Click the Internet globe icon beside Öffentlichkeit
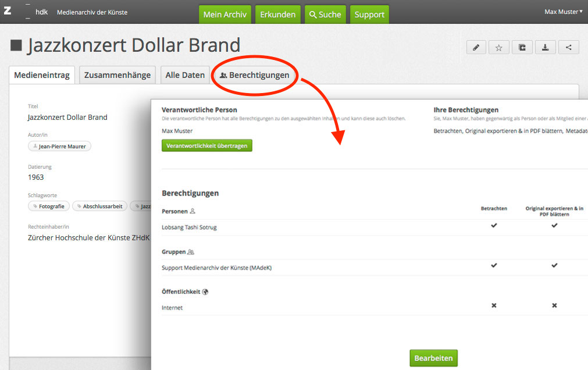The width and height of the screenshot is (588, 370). pyautogui.click(x=205, y=292)
